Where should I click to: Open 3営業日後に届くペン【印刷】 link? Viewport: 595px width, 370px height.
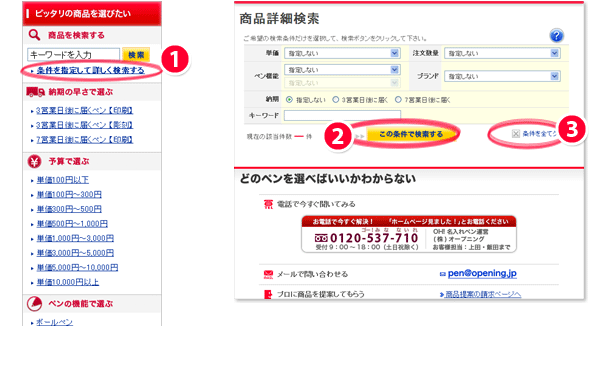84,111
